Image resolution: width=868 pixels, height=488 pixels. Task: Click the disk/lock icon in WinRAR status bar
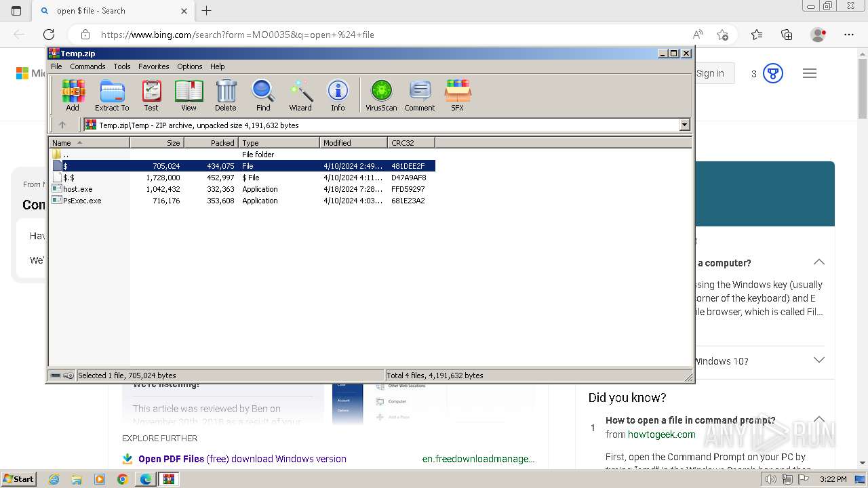62,375
